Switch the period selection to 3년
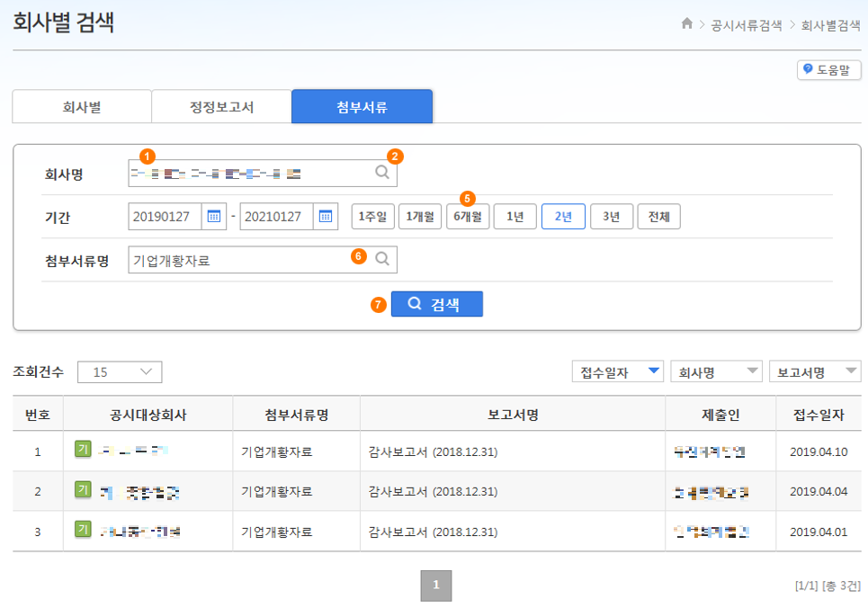Image resolution: width=868 pixels, height=608 pixels. 611,217
